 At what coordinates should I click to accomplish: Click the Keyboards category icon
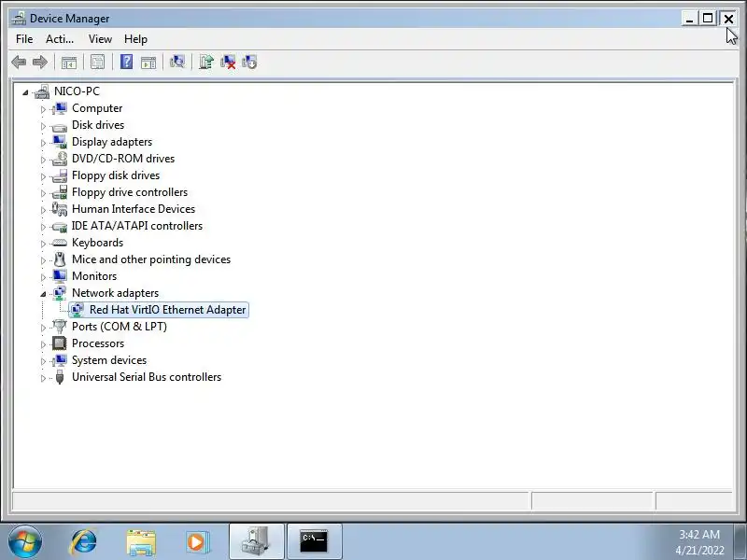click(60, 243)
